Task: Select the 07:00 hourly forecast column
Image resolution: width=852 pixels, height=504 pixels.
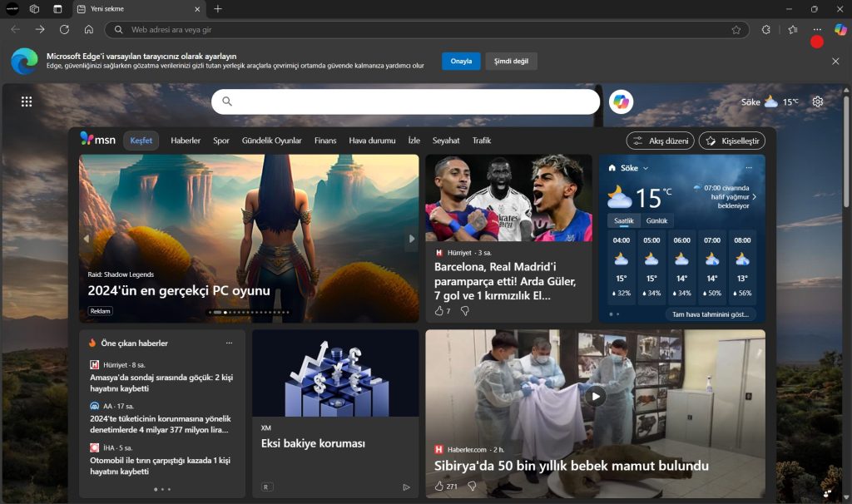Action: [x=712, y=266]
